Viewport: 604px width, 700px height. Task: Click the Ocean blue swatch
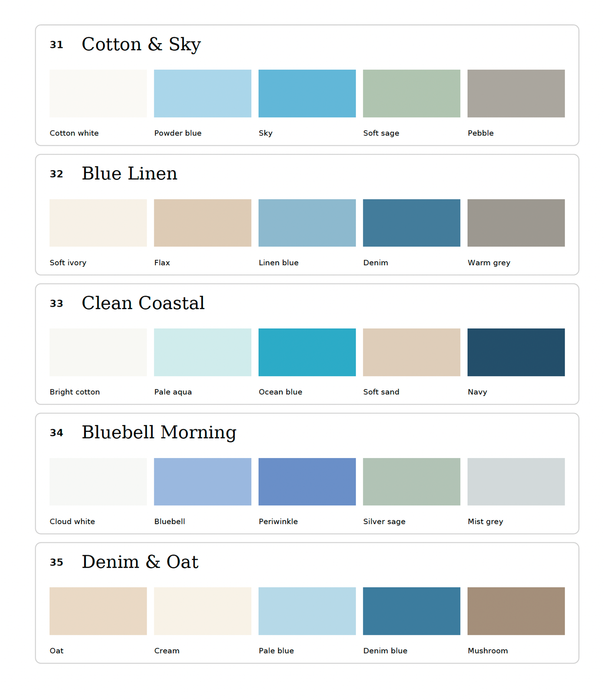307,352
